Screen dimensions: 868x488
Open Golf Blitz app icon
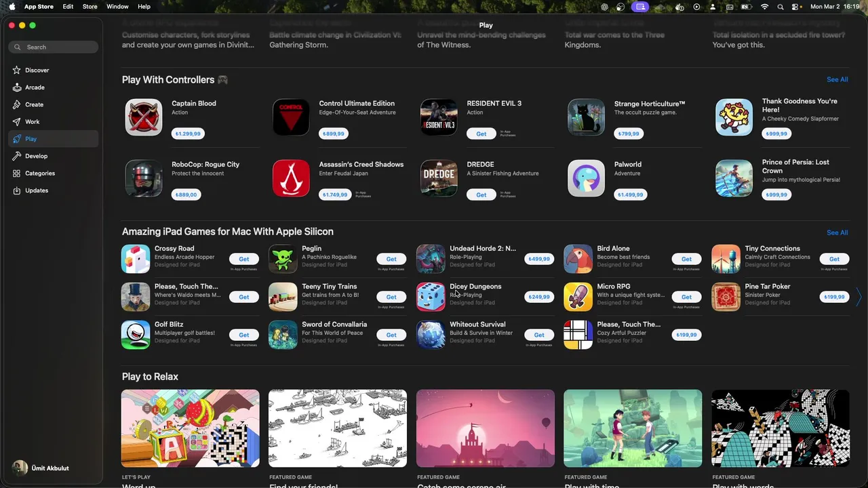[136, 335]
